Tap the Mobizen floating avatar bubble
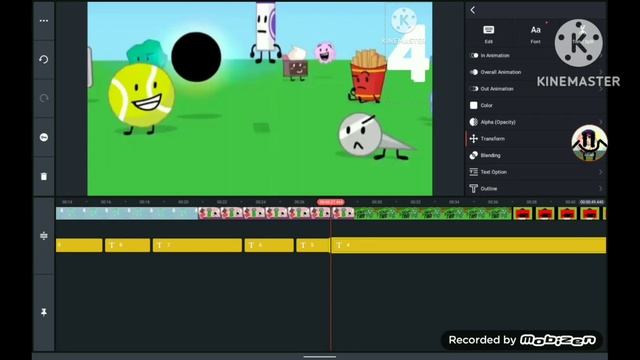The image size is (640, 360). coord(589,143)
